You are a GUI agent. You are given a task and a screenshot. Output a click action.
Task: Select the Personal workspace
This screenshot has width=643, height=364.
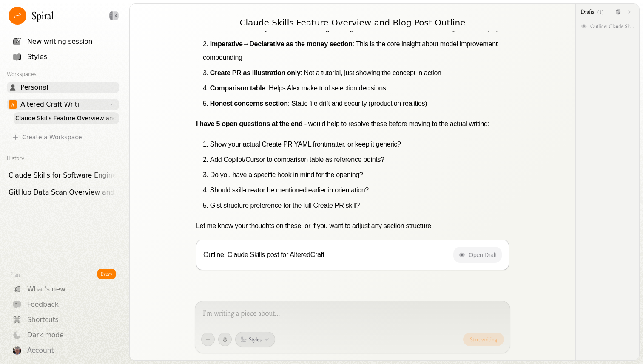pos(63,87)
